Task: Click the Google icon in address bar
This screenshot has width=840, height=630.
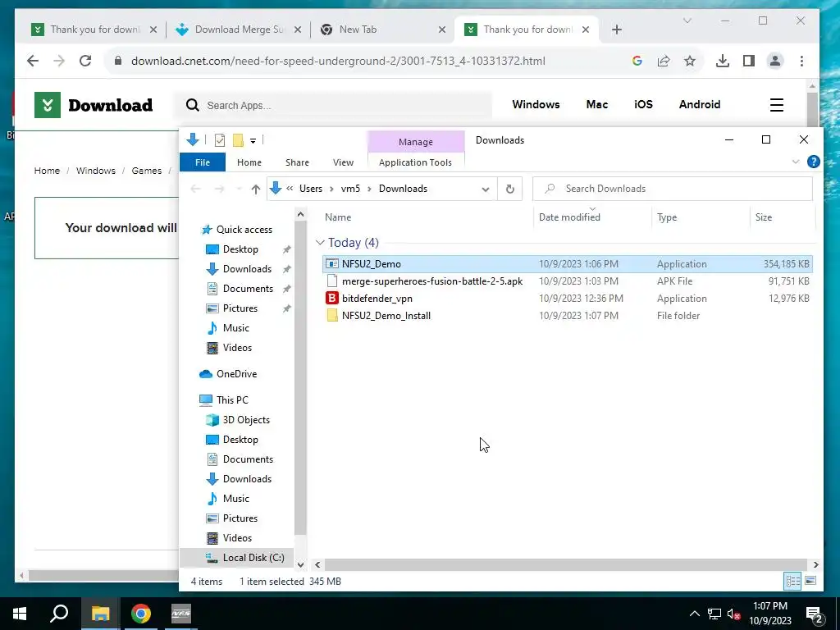Action: [x=637, y=61]
